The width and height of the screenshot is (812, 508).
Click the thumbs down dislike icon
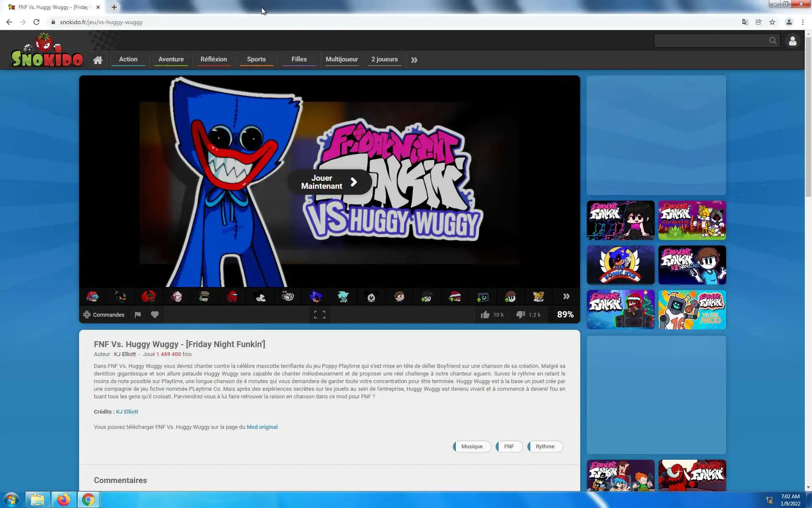(x=521, y=315)
